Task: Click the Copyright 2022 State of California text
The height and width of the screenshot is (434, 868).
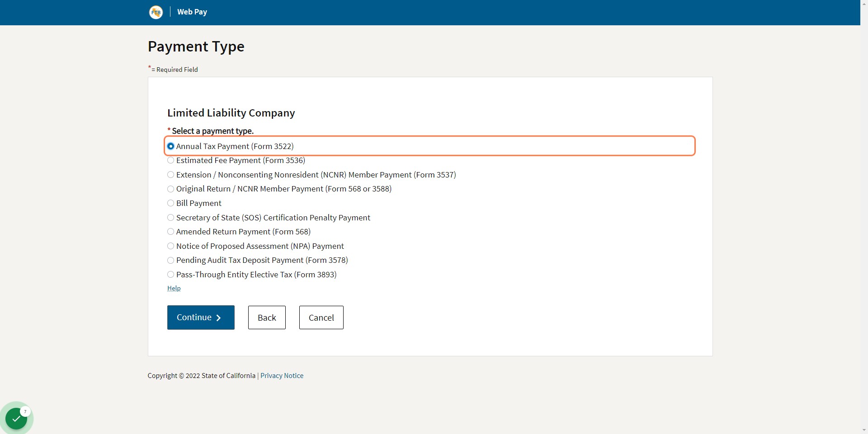Action: [x=202, y=376]
